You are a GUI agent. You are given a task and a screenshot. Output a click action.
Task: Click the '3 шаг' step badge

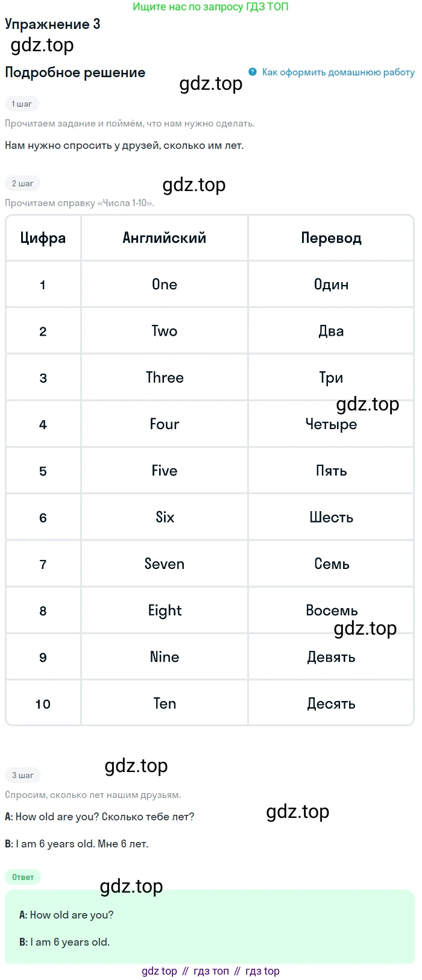tap(23, 775)
